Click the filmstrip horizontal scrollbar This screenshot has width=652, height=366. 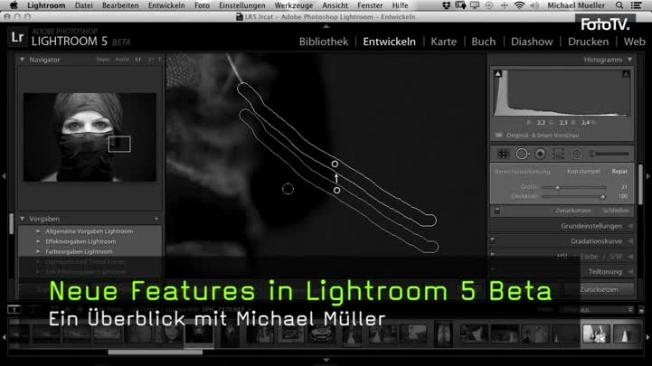click(155, 352)
